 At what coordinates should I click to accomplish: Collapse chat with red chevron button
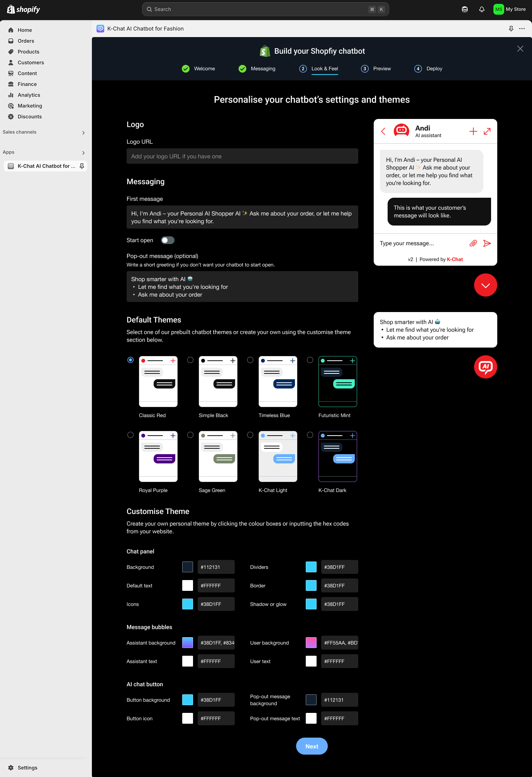click(486, 285)
